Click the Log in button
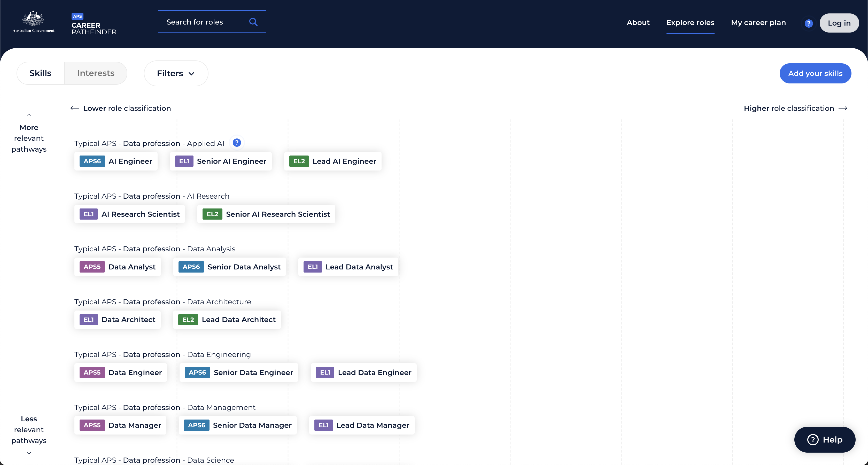This screenshot has height=465, width=868. click(839, 23)
